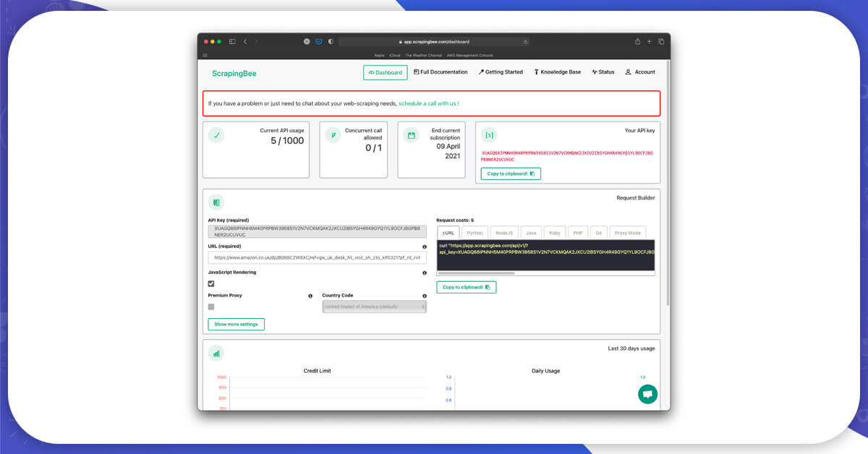The height and width of the screenshot is (454, 868).
Task: Click the half-shaded privacy shield icon
Action: [x=331, y=42]
